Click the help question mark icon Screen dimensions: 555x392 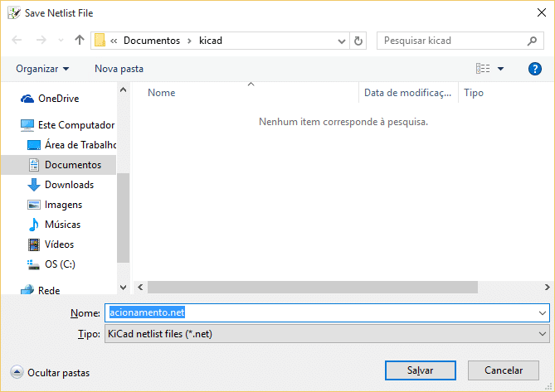coord(534,69)
